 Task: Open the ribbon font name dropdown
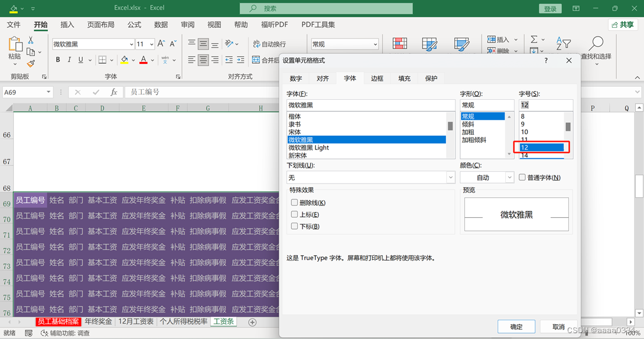(131, 44)
